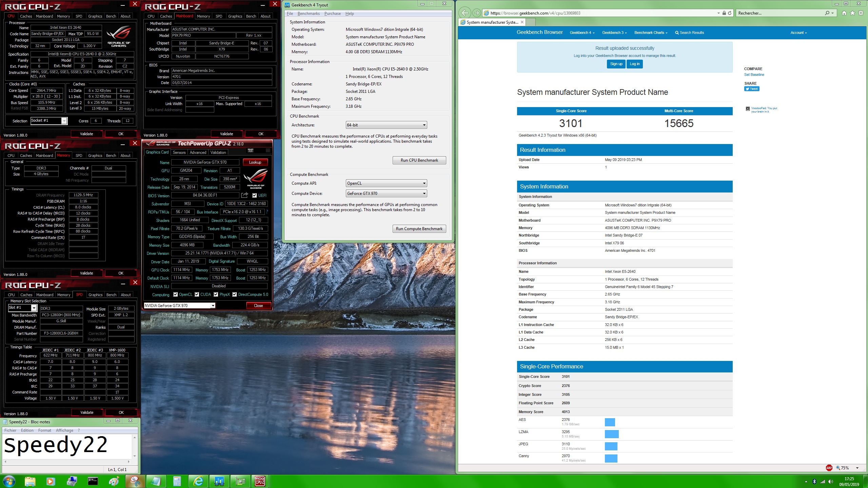Open the Socket #1 selection dropdown in CPU-Z

[x=49, y=121]
